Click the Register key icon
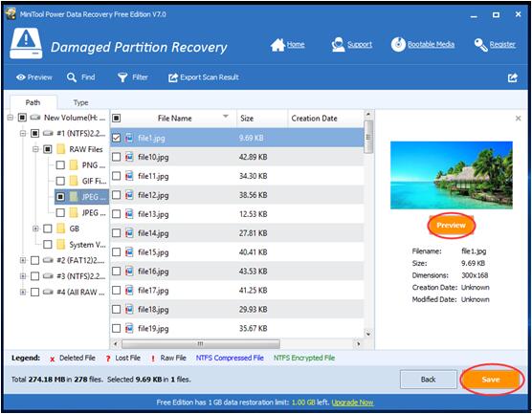The height and width of the screenshot is (414, 532). point(480,45)
